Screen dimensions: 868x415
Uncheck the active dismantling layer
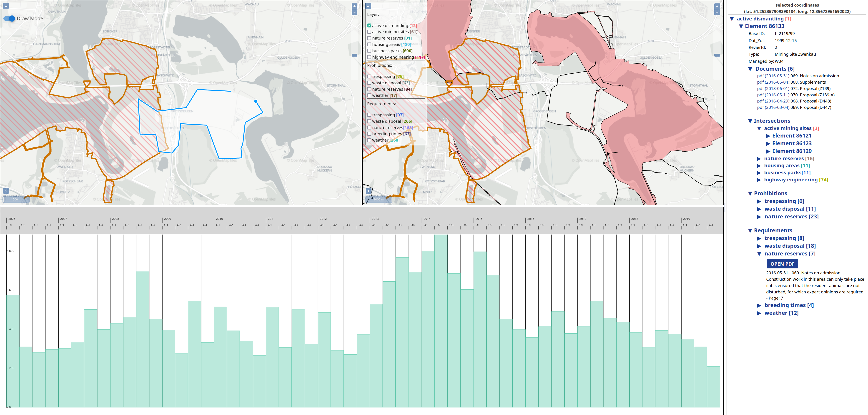369,26
